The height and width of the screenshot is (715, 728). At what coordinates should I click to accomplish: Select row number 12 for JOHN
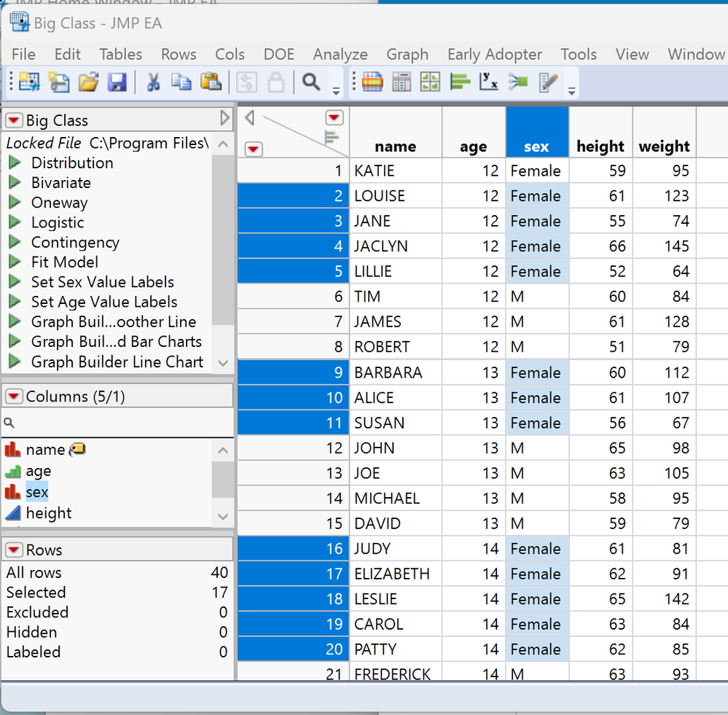(x=293, y=448)
